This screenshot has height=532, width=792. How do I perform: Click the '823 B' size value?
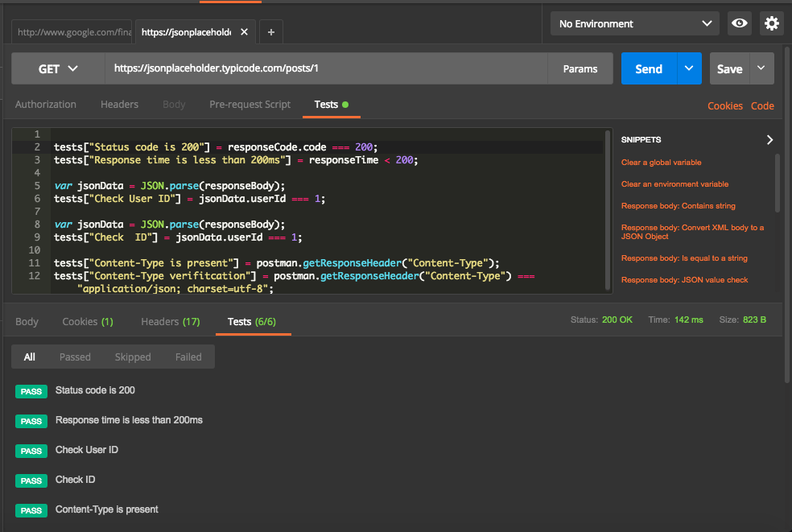(754, 320)
